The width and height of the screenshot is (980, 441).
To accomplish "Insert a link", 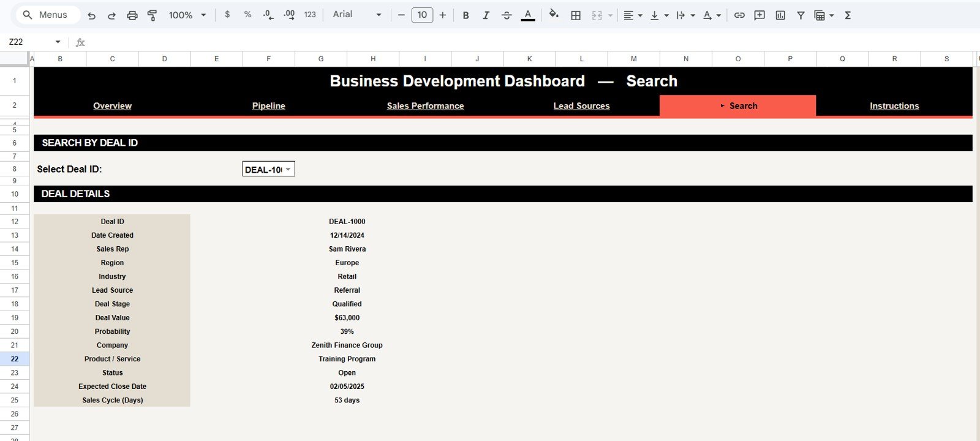I will click(x=739, y=15).
